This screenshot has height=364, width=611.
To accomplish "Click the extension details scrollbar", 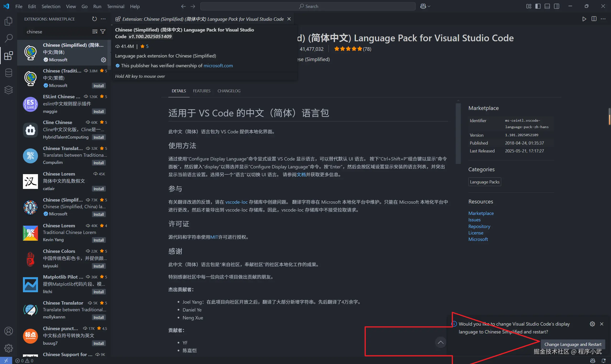I will [458, 133].
